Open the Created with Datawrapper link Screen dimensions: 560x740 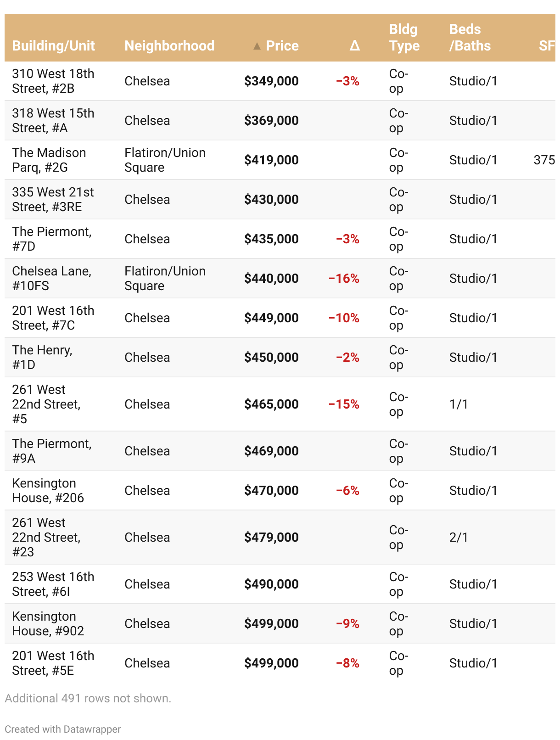63,729
